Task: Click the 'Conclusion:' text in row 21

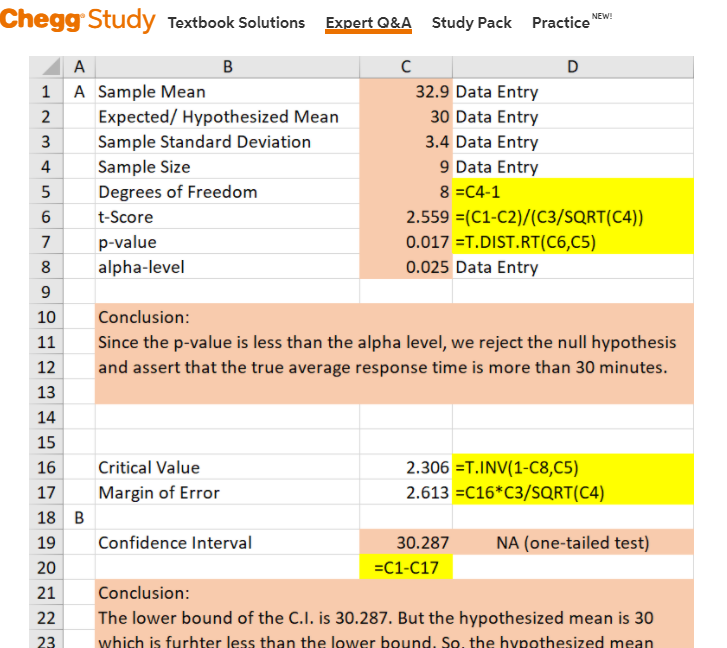Action: (x=144, y=593)
